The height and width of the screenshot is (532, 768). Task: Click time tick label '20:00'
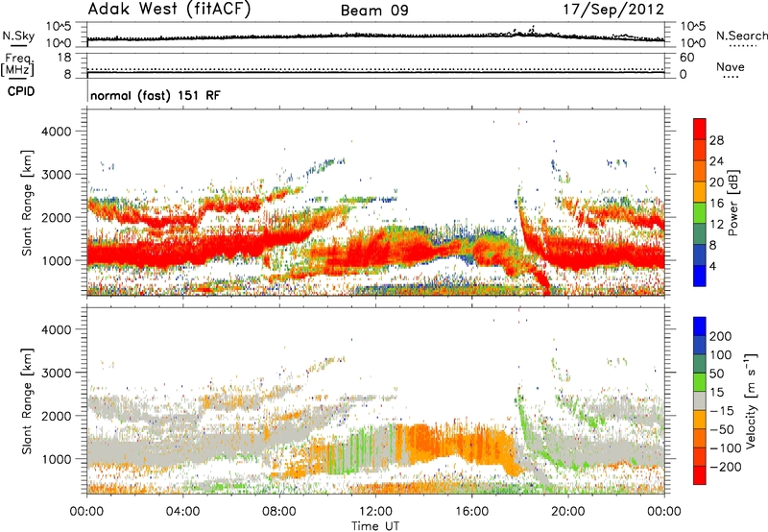[567, 512]
